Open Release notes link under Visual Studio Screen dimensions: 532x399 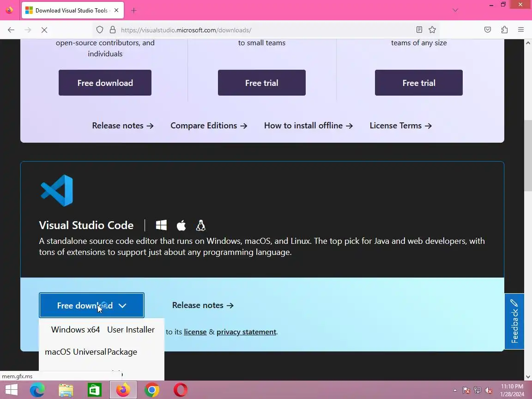(123, 126)
